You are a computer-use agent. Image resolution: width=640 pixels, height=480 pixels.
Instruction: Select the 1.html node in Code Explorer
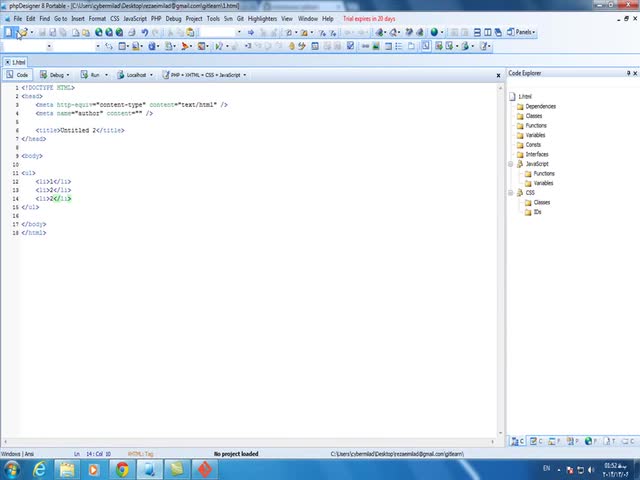click(x=521, y=96)
